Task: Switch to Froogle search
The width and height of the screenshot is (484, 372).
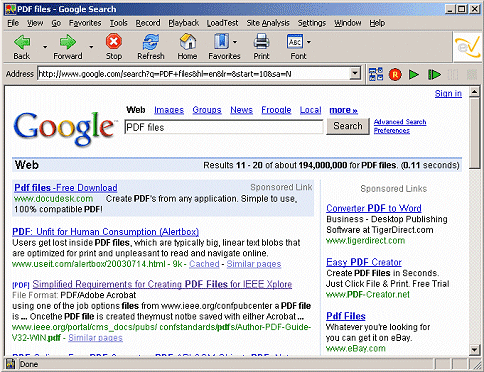Action: pos(276,110)
